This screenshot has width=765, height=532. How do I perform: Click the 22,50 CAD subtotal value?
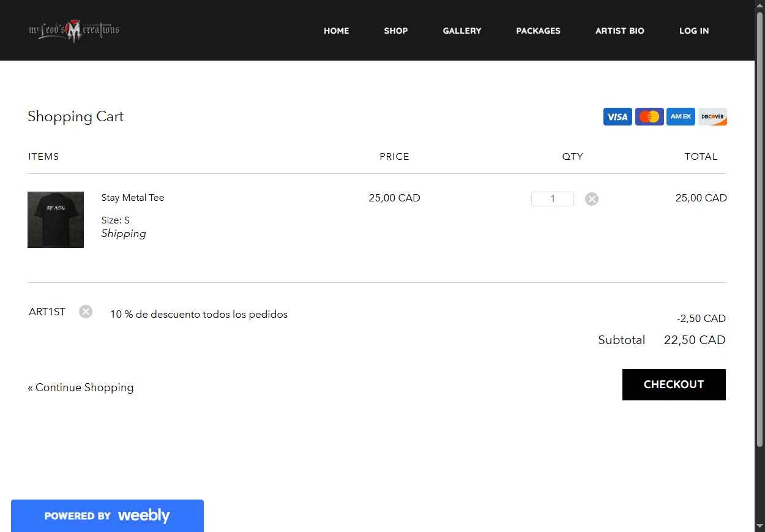(x=695, y=340)
